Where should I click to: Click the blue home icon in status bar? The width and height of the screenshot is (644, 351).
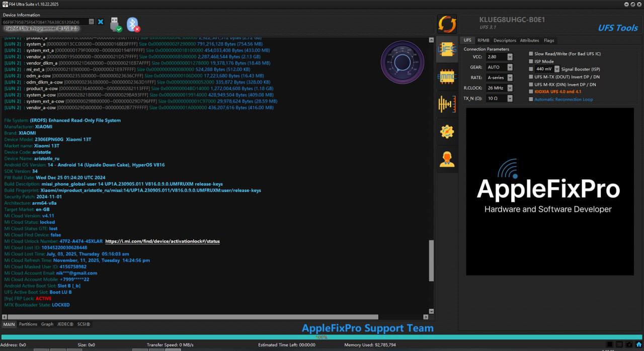pyautogui.click(x=638, y=344)
